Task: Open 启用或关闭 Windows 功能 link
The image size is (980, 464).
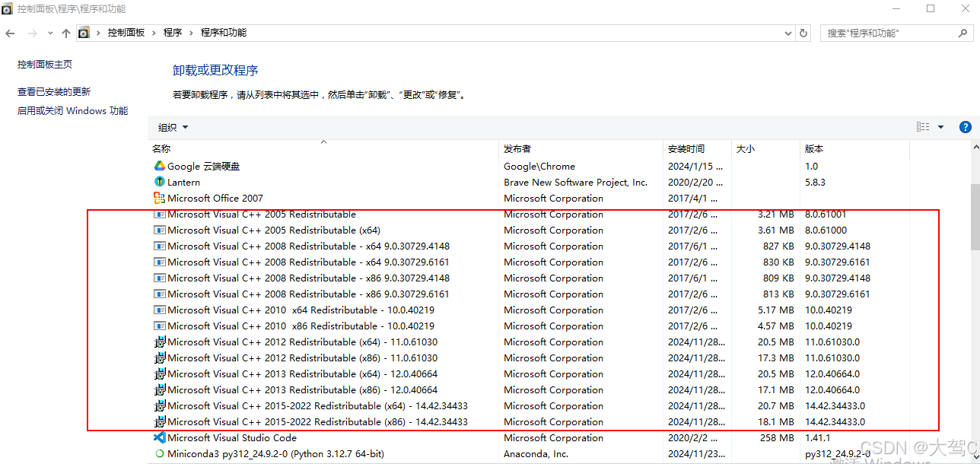Action: 72,110
